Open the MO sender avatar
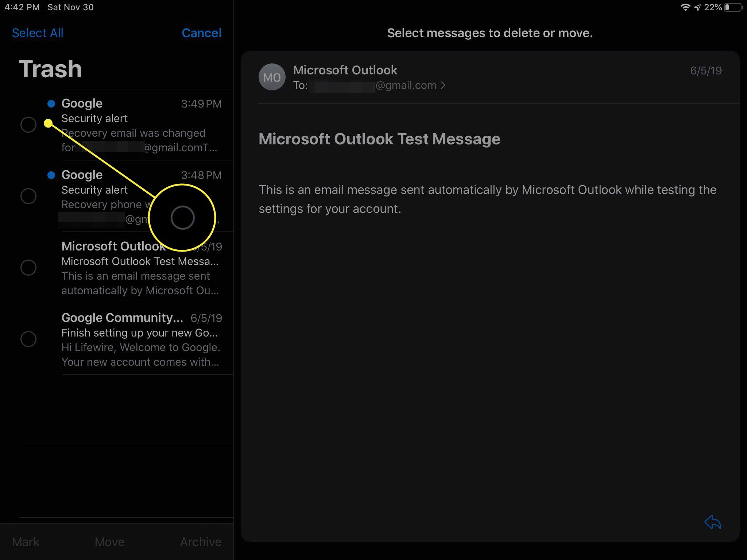This screenshot has height=560, width=747. pos(272,77)
